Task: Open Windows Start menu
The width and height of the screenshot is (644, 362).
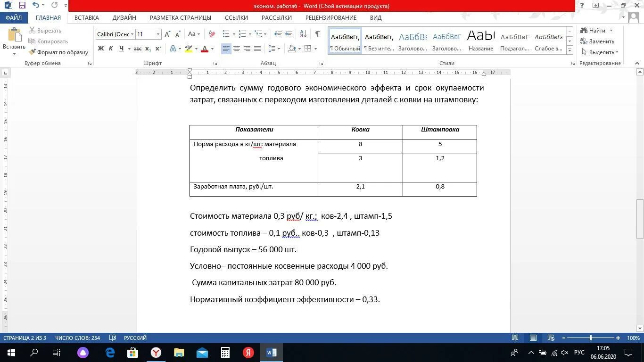Action: [x=11, y=353]
